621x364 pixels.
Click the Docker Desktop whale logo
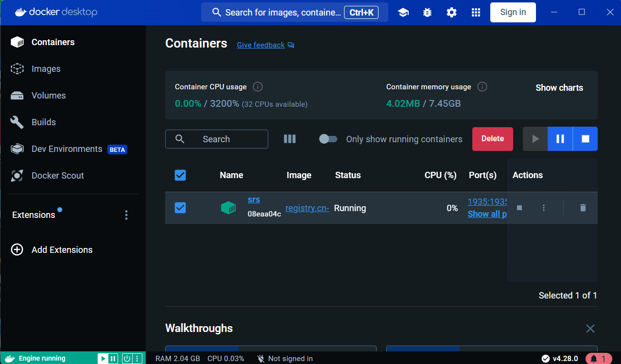20,12
